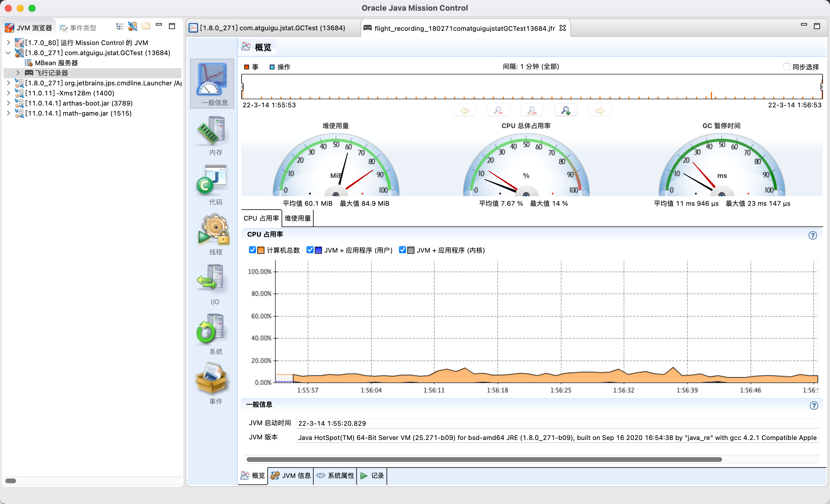Close the flight_recording jfr editor tab

click(563, 28)
